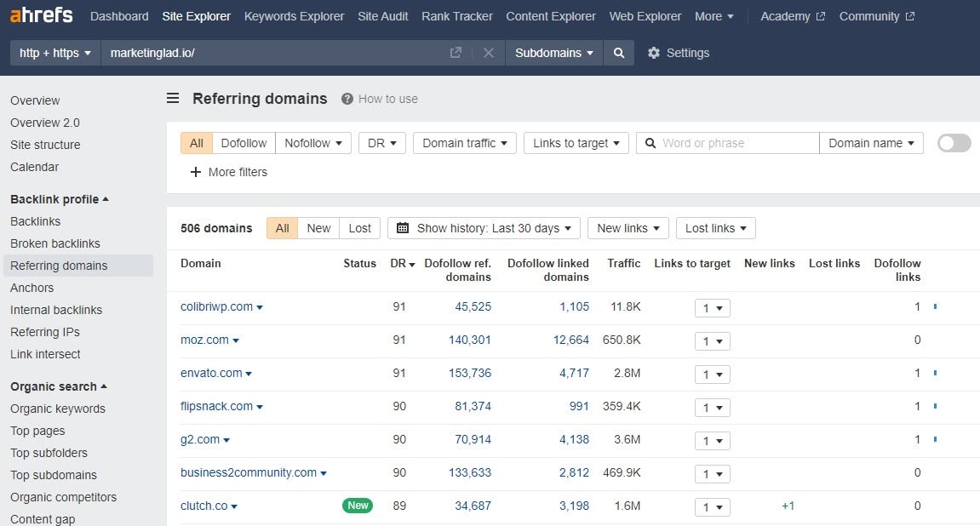Screen dimensions: 980x526
Task: Click the marketinglad.io/ URL field
Action: pyautogui.click(x=274, y=53)
